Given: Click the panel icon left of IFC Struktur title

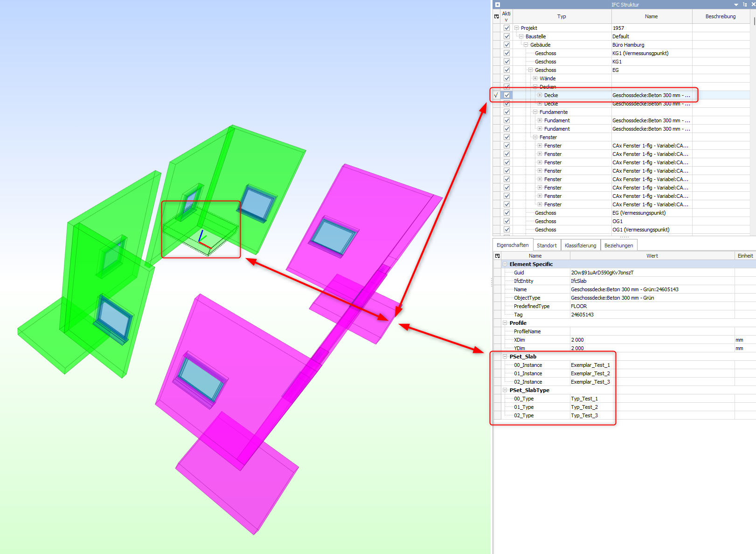Looking at the screenshot, I should (498, 5).
